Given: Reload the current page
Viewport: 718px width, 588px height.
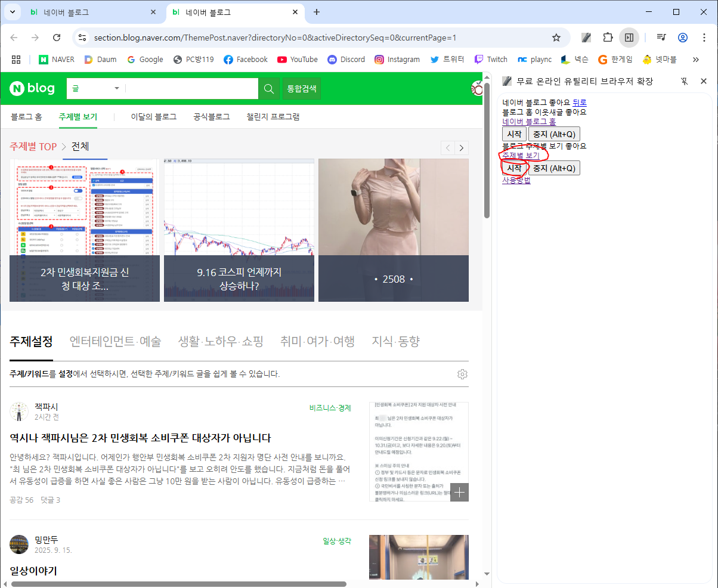Looking at the screenshot, I should [x=57, y=38].
